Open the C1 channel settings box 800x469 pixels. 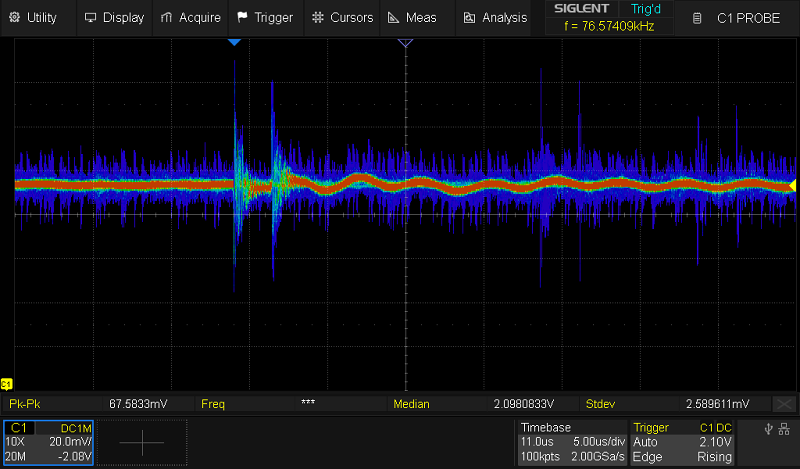pos(50,441)
